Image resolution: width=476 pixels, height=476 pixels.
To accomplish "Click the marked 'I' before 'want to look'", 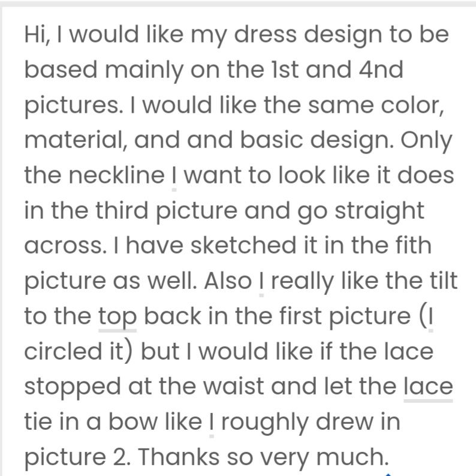I will tap(174, 175).
